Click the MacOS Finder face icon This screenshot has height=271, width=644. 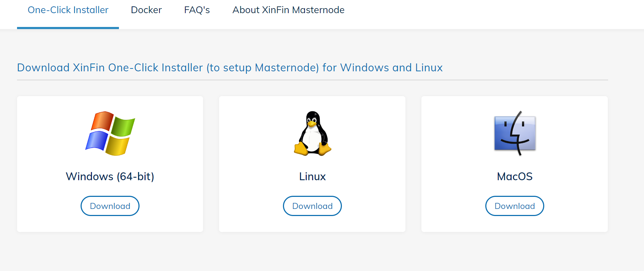(515, 133)
